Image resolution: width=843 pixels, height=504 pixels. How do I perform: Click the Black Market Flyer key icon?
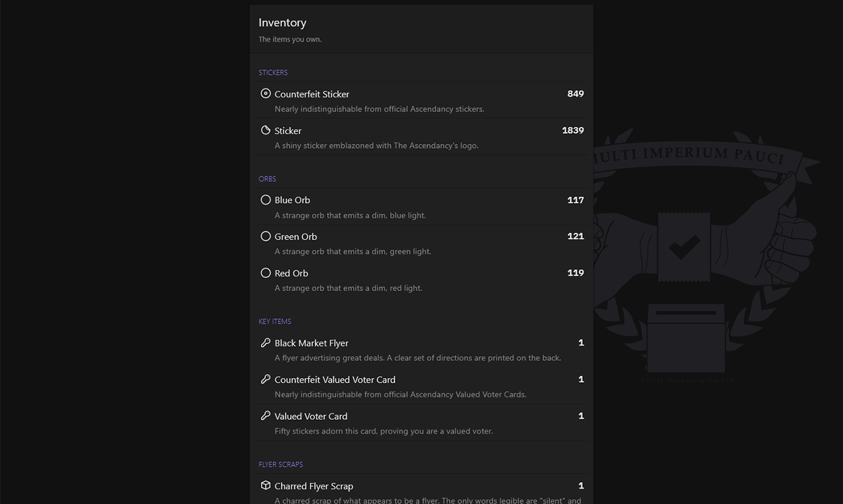(x=266, y=343)
